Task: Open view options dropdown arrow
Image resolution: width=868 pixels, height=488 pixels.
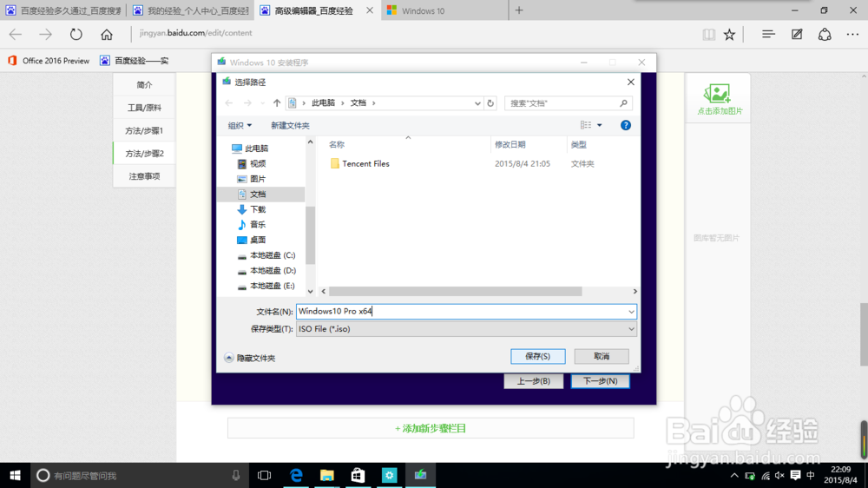Action: [x=600, y=125]
